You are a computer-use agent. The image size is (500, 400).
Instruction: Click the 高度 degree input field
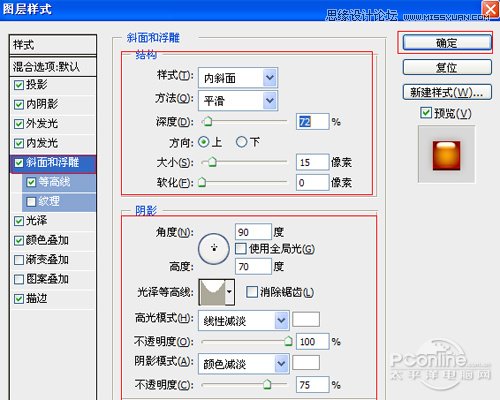tap(253, 266)
